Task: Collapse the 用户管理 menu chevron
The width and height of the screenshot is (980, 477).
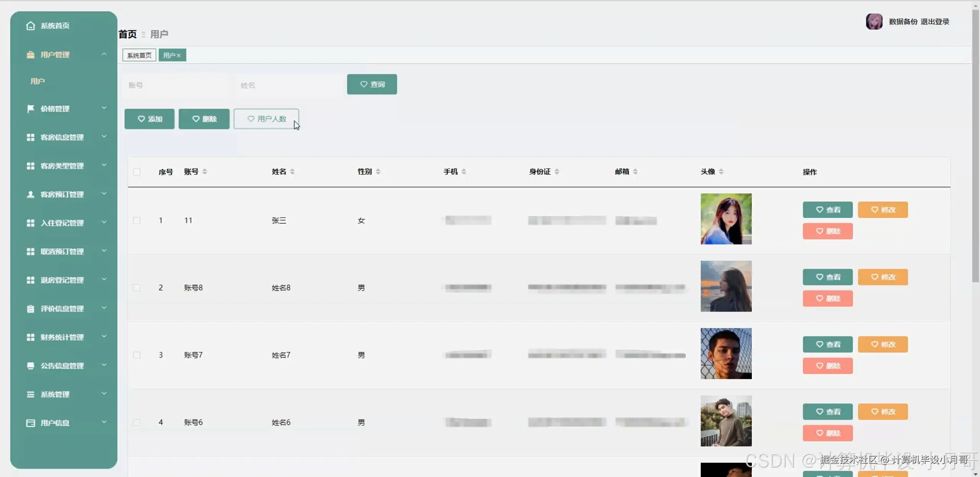Action: pos(104,54)
